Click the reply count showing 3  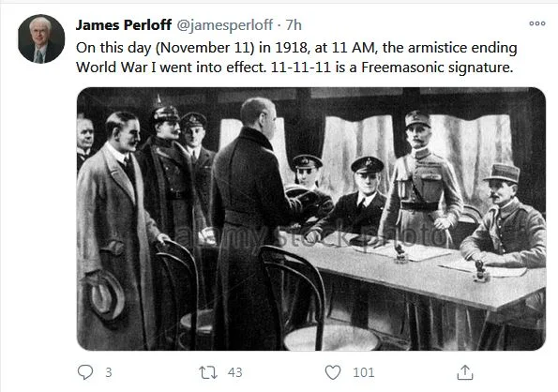(109, 372)
